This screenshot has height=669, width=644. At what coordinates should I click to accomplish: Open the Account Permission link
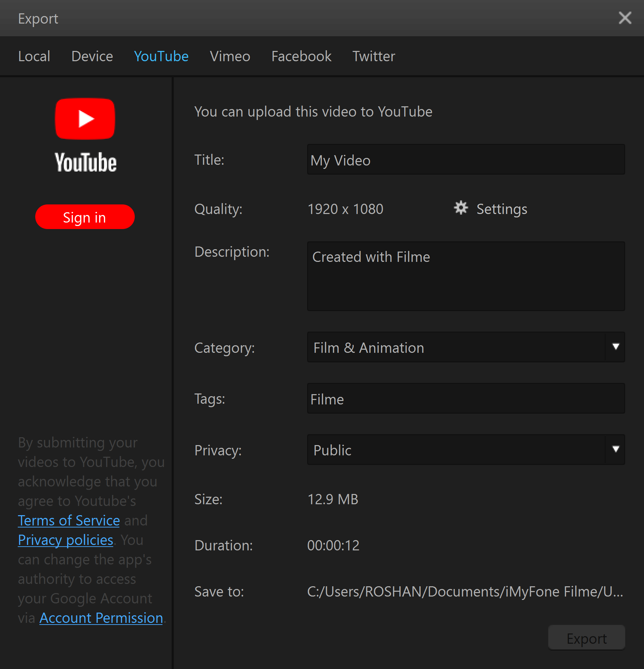pos(101,618)
